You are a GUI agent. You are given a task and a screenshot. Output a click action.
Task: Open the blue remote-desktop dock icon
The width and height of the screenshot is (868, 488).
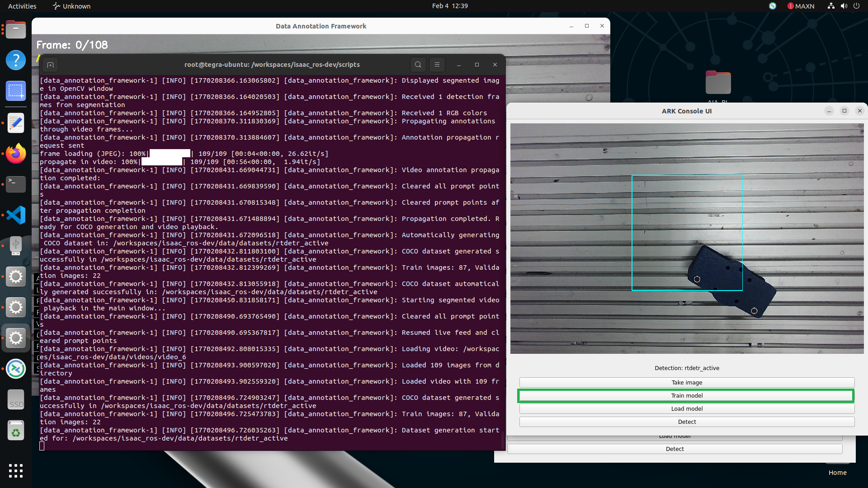tap(16, 369)
